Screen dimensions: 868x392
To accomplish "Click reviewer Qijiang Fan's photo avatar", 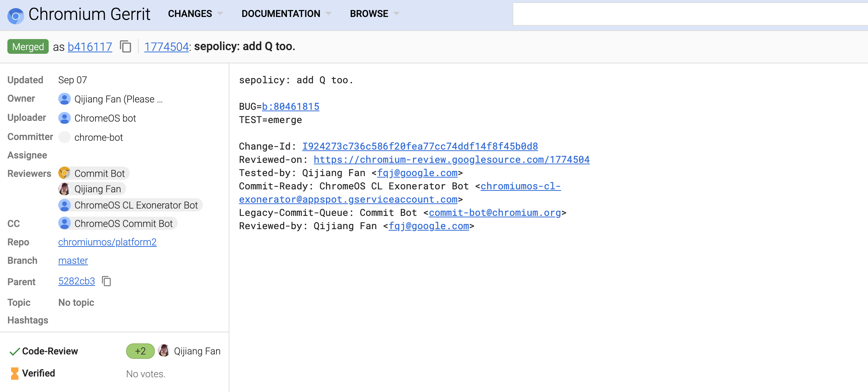I will click(65, 189).
